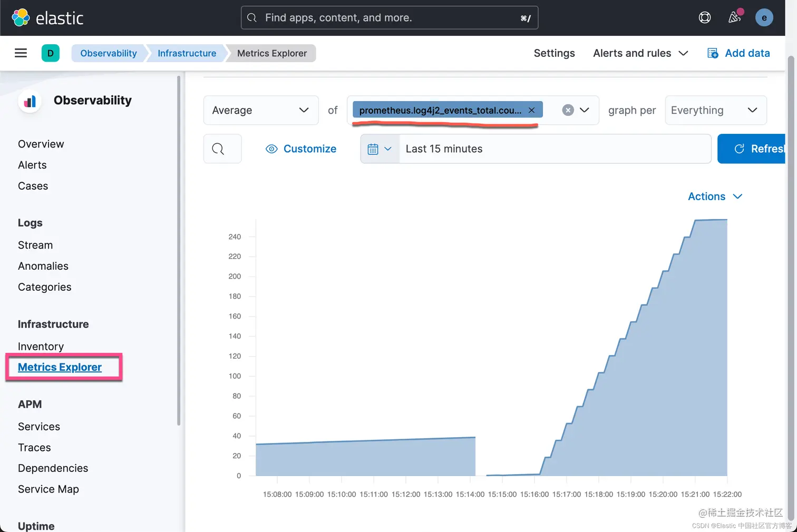The height and width of the screenshot is (532, 797).
Task: Open Categories in sidebar
Action: pyautogui.click(x=44, y=288)
